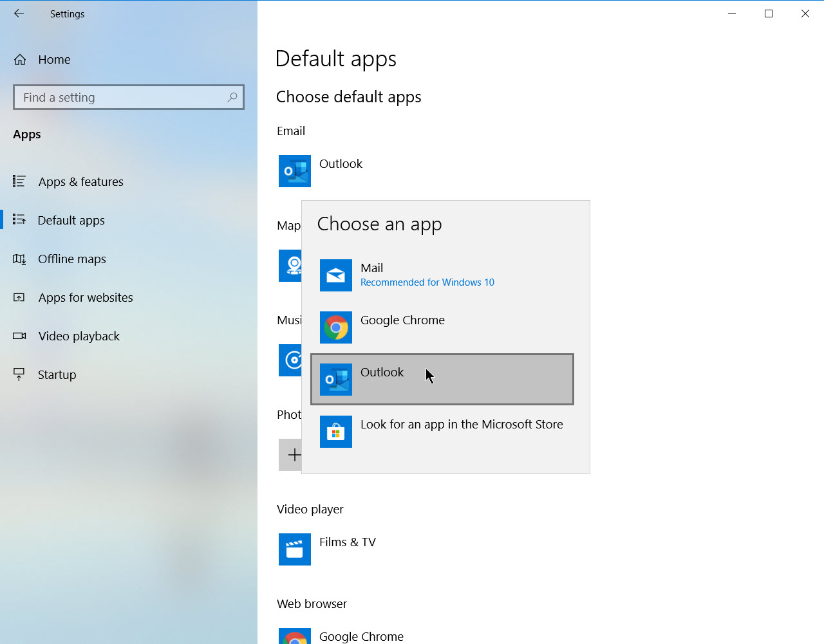The height and width of the screenshot is (644, 824).
Task: Click the Microsoft Store bag icon
Action: pos(335,432)
